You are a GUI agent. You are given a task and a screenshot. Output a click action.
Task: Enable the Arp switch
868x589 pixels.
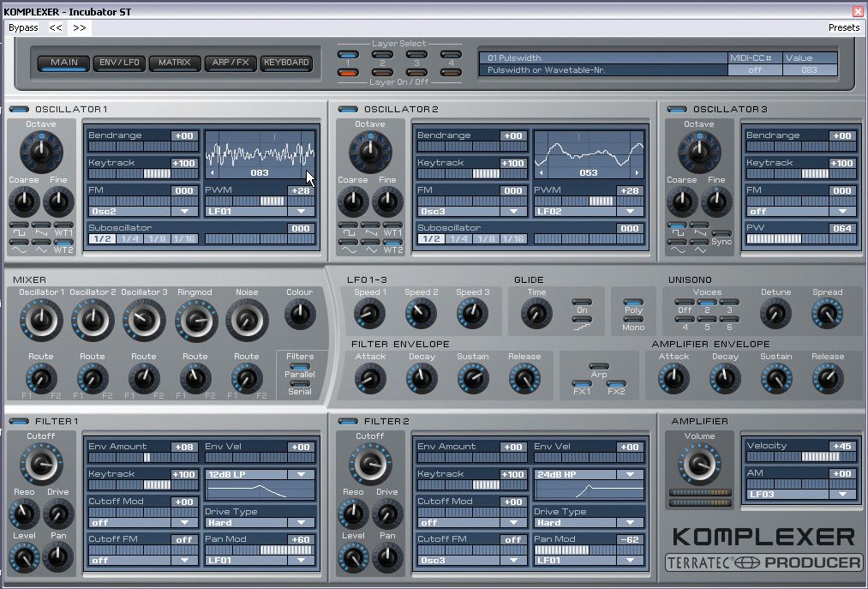(x=599, y=366)
